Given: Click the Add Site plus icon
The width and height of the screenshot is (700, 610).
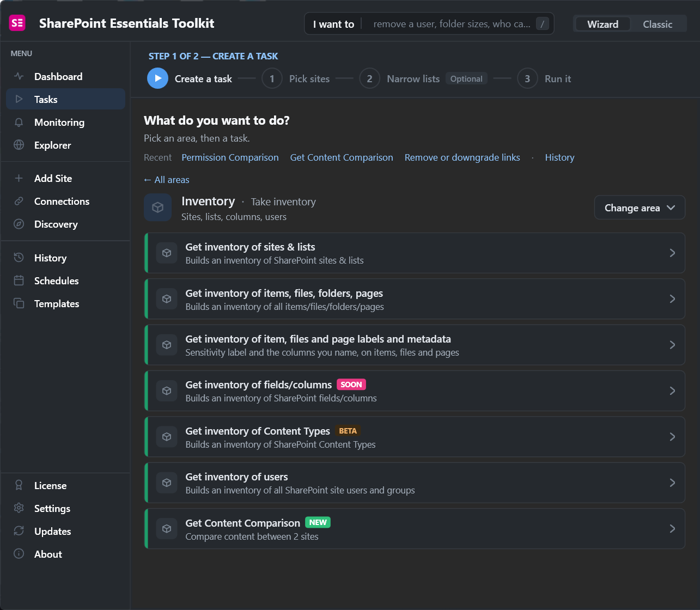Looking at the screenshot, I should (19, 179).
